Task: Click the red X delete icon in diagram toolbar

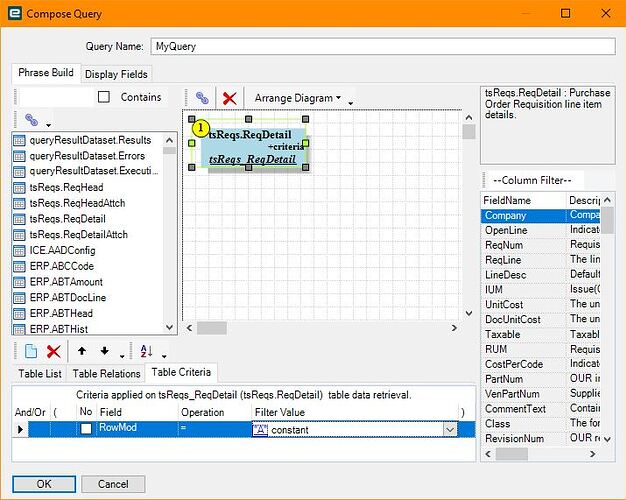Action: tap(229, 98)
